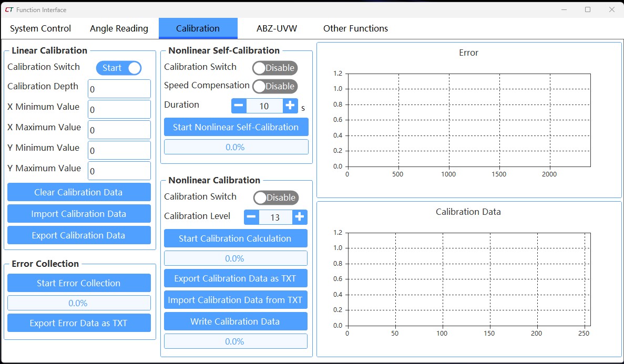
Task: Click the Error Collection progress bar
Action: coord(79,303)
